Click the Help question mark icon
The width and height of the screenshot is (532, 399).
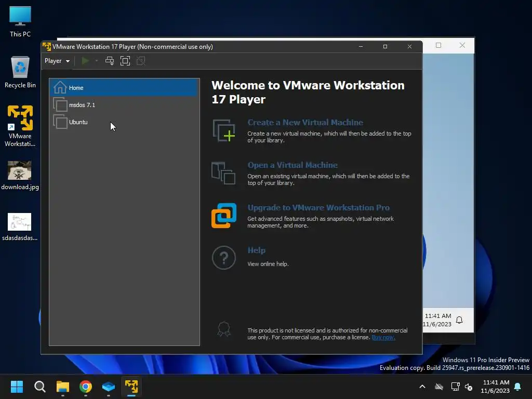[224, 258]
